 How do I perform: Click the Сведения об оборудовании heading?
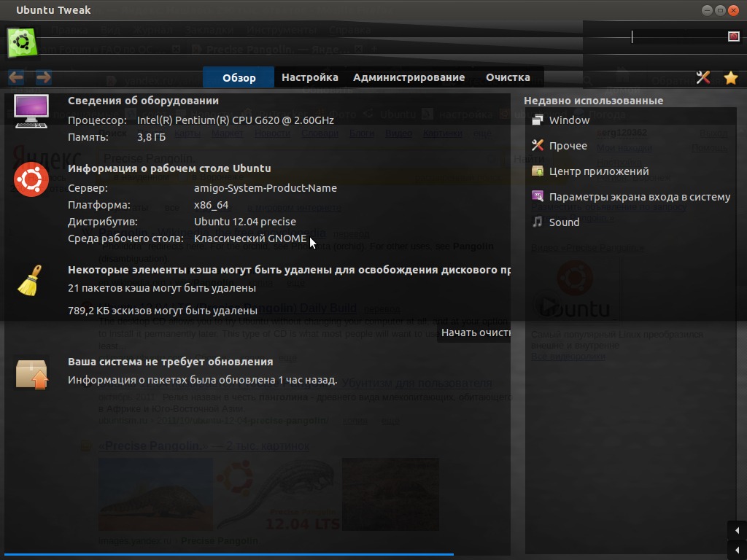pyautogui.click(x=144, y=101)
